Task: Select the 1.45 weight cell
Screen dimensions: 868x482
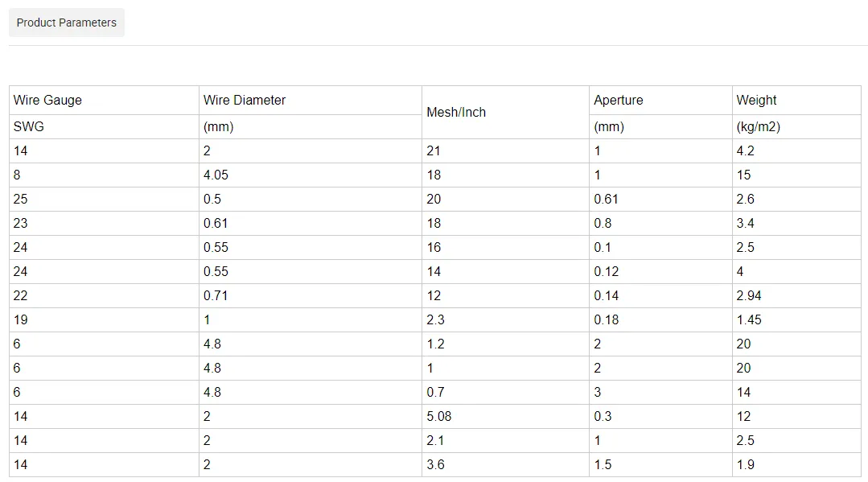Action: [x=749, y=319]
